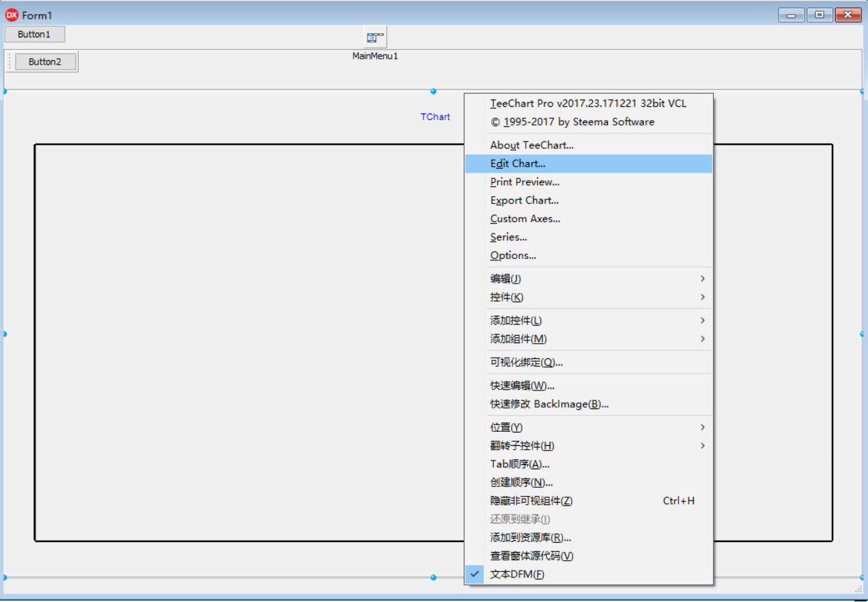
Task: Open About TeeChart... menu entry
Action: pyautogui.click(x=588, y=145)
